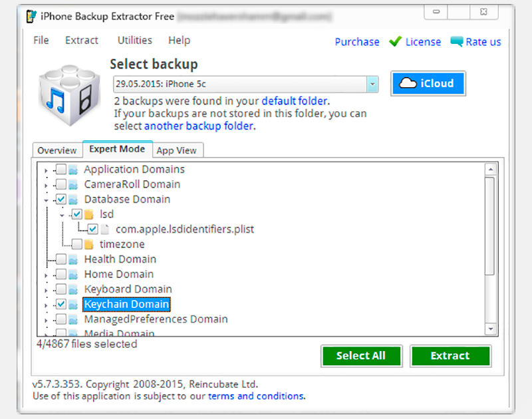The image size is (532, 419).
Task: Click the another backup folder link
Action: click(x=199, y=126)
